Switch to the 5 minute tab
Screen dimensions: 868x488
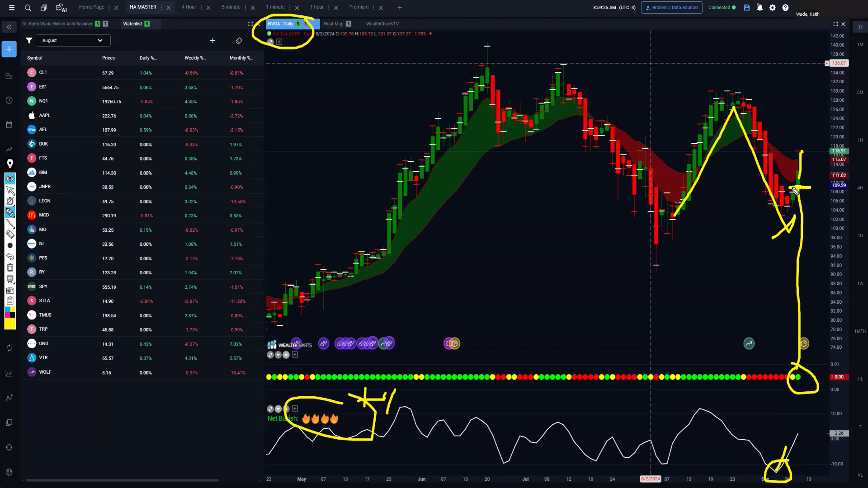tap(231, 7)
